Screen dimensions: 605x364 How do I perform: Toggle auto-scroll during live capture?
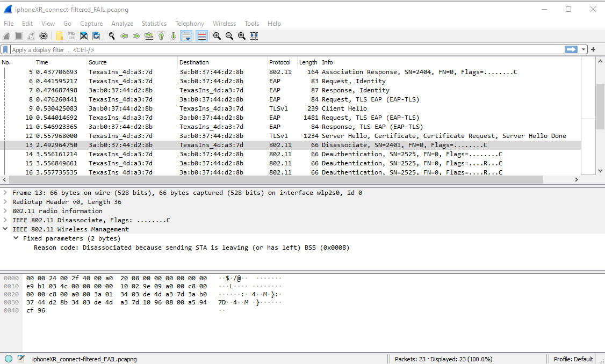click(186, 36)
